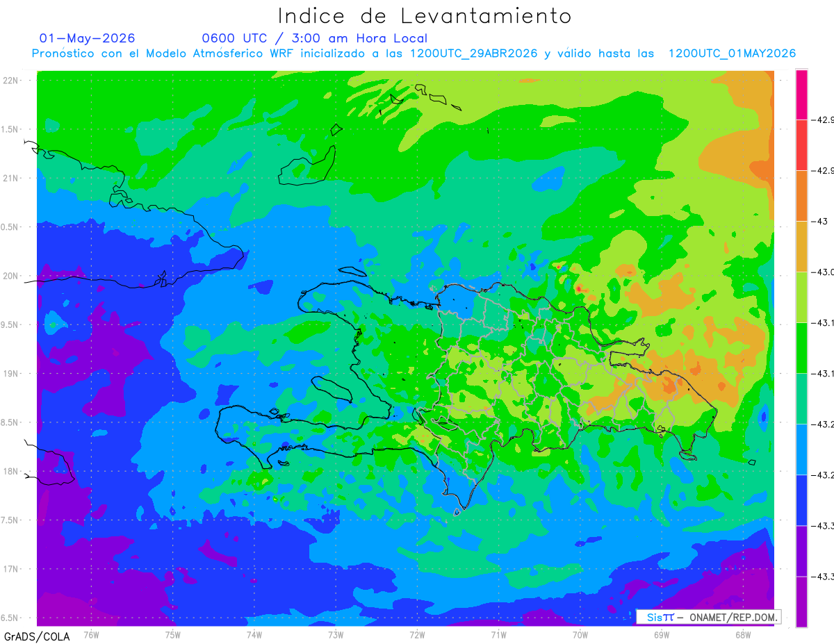This screenshot has height=644, width=834.
Task: Select the yellow-green legend swatch
Action: coord(801,297)
